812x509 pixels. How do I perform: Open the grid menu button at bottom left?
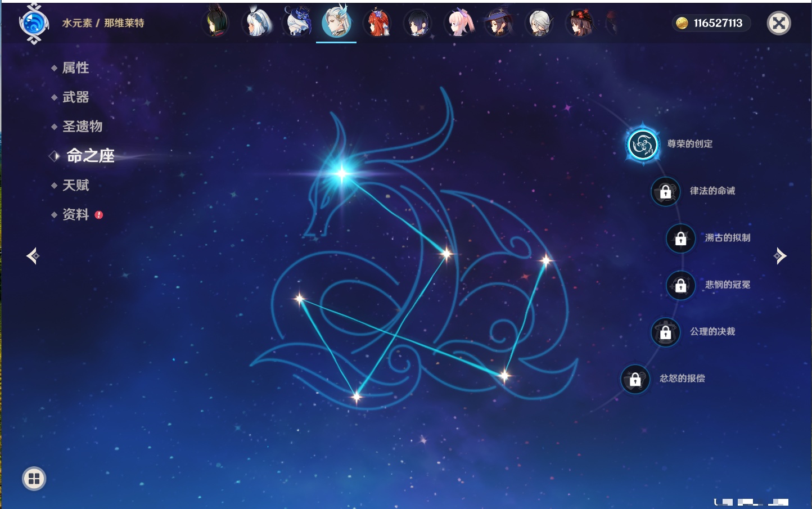[x=34, y=479]
